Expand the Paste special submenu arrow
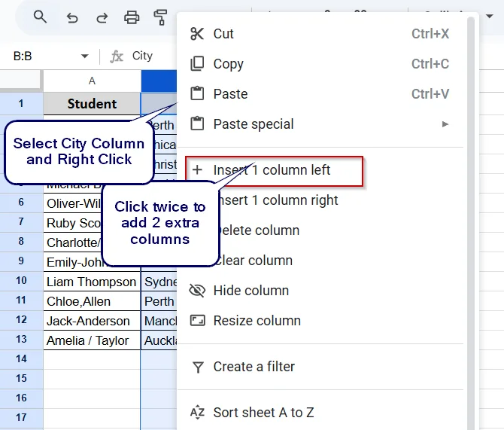 click(x=445, y=124)
